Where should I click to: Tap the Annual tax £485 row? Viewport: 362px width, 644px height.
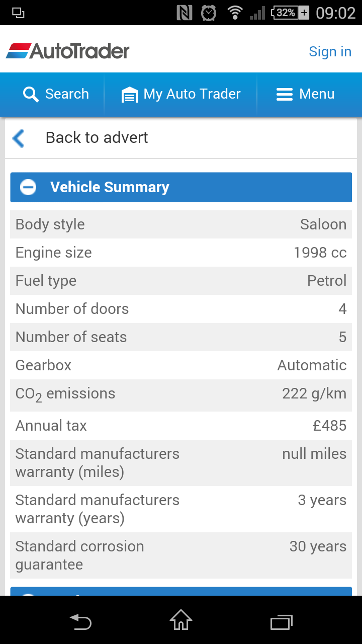tap(181, 426)
